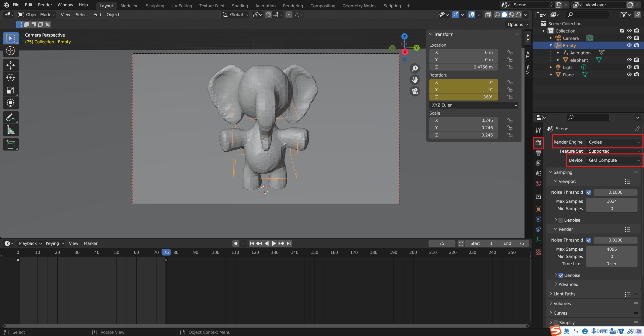This screenshot has height=336, width=644.
Task: Enable Viewport Denoise checkbox
Action: tap(561, 220)
